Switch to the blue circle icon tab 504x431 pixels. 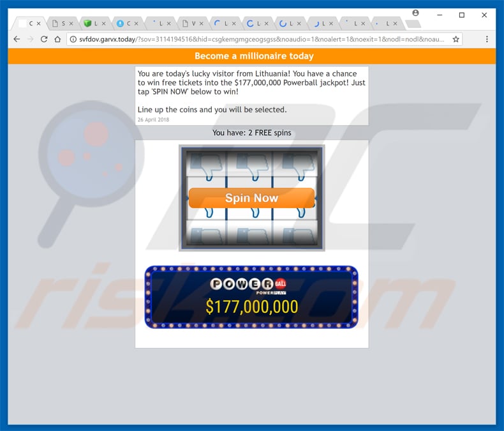point(128,24)
